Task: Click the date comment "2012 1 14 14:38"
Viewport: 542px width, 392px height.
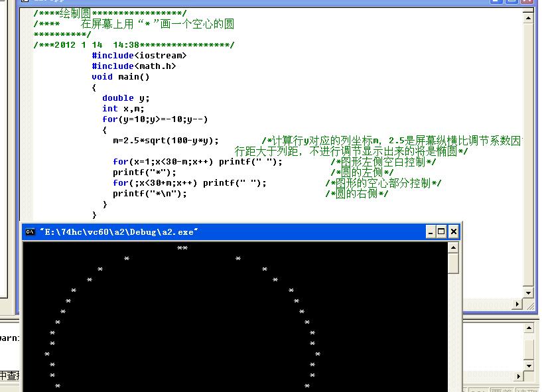Action: pyautogui.click(x=97, y=45)
